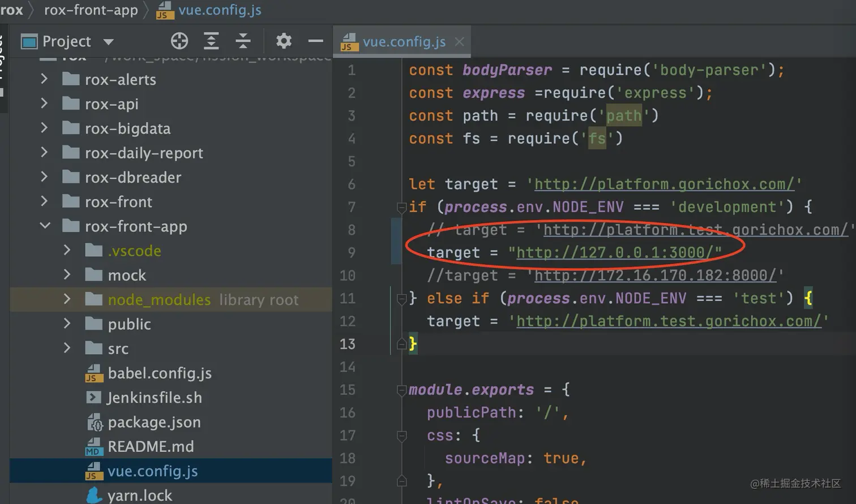Image resolution: width=856 pixels, height=504 pixels.
Task: Fold the if block at line 7
Action: tap(401, 207)
